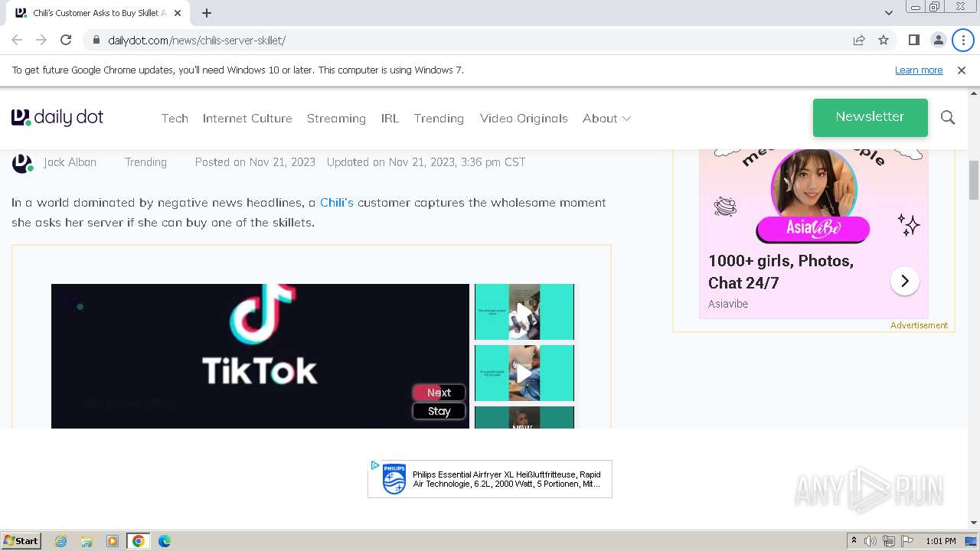Screen dimensions: 980x551
Task: Click the TikTok video player
Action: click(260, 356)
